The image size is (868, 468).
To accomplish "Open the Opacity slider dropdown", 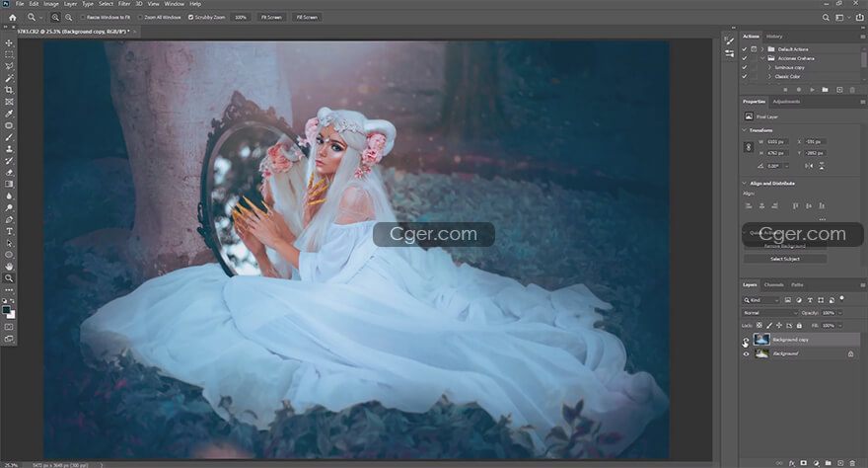I will point(839,313).
